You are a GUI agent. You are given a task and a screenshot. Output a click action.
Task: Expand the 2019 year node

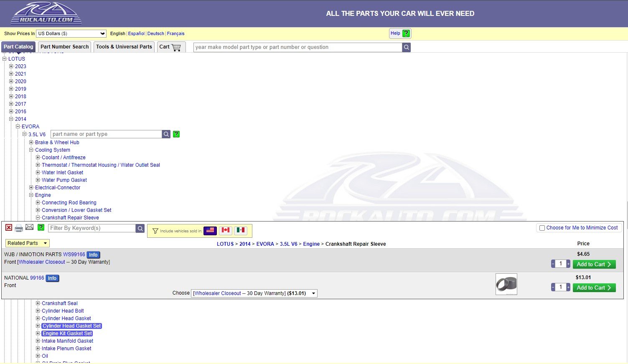[11, 89]
